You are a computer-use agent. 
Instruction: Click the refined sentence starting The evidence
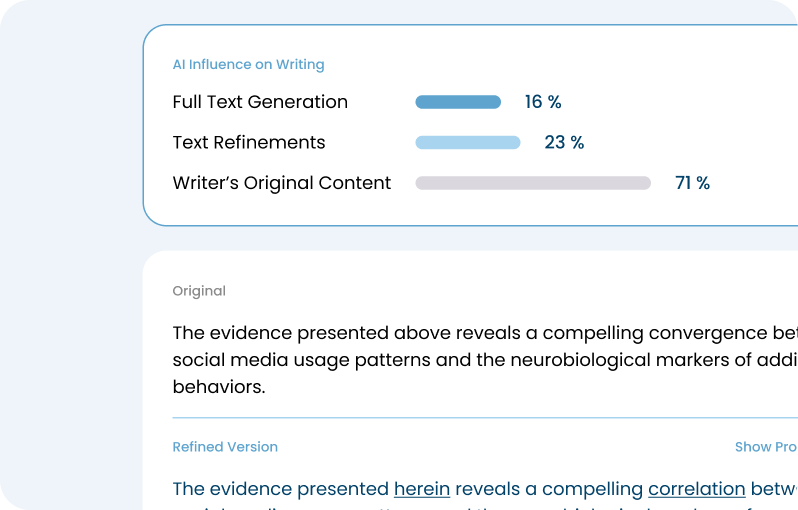[x=485, y=489]
